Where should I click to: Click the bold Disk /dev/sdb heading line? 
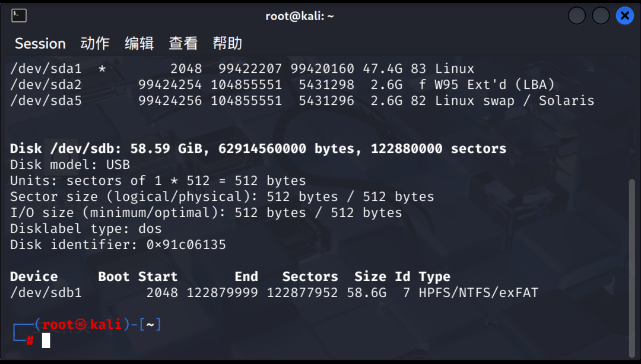258,149
